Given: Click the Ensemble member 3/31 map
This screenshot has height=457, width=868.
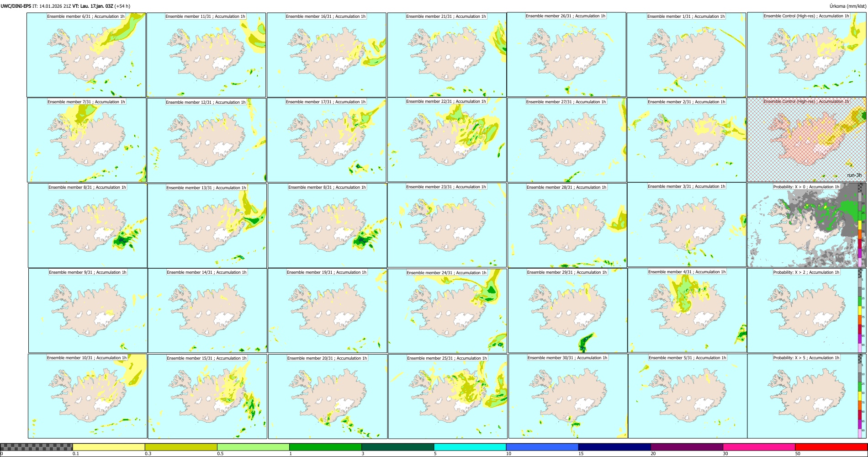Looking at the screenshot, I should pos(687,224).
